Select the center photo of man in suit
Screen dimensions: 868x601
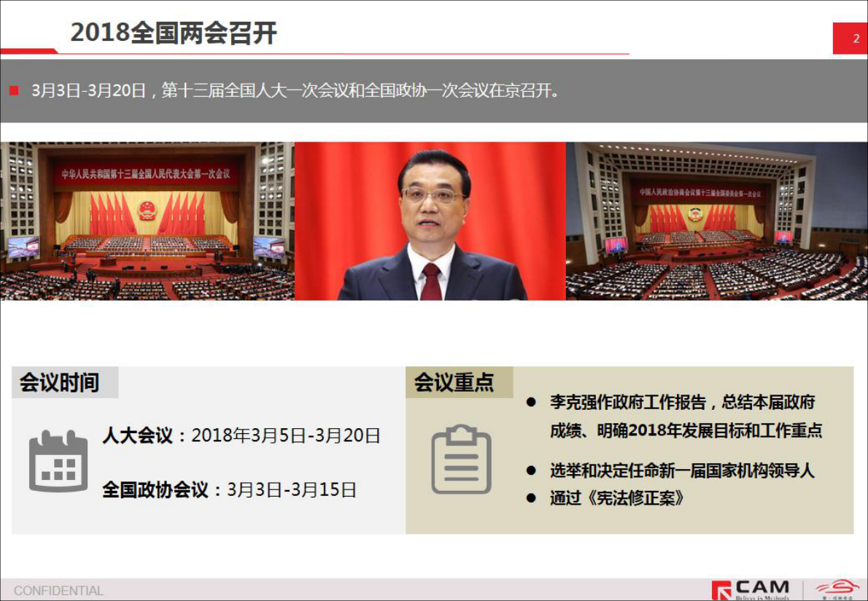(x=430, y=221)
